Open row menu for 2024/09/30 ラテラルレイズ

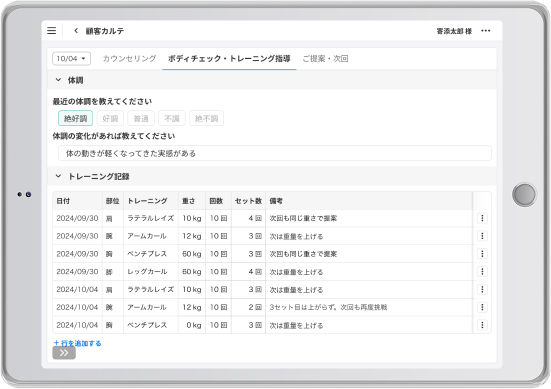click(482, 218)
